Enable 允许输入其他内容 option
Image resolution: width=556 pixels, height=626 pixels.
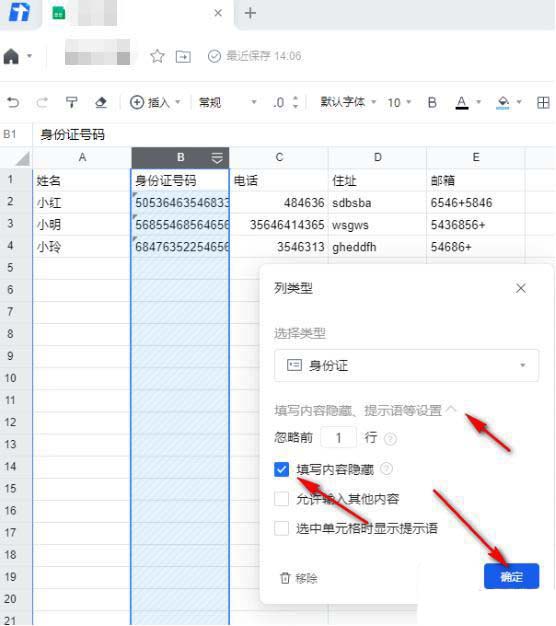coord(281,499)
